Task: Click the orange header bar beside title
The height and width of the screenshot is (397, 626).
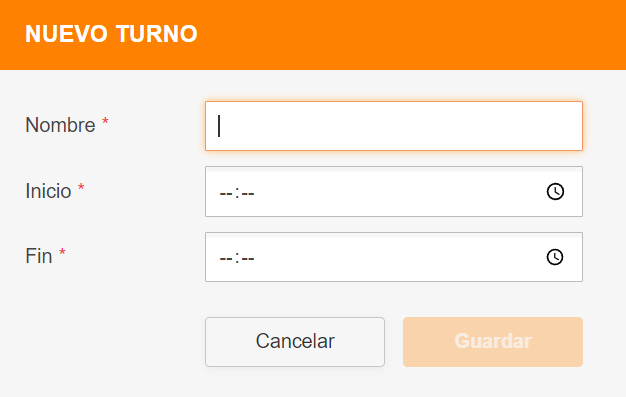Action: click(x=411, y=35)
